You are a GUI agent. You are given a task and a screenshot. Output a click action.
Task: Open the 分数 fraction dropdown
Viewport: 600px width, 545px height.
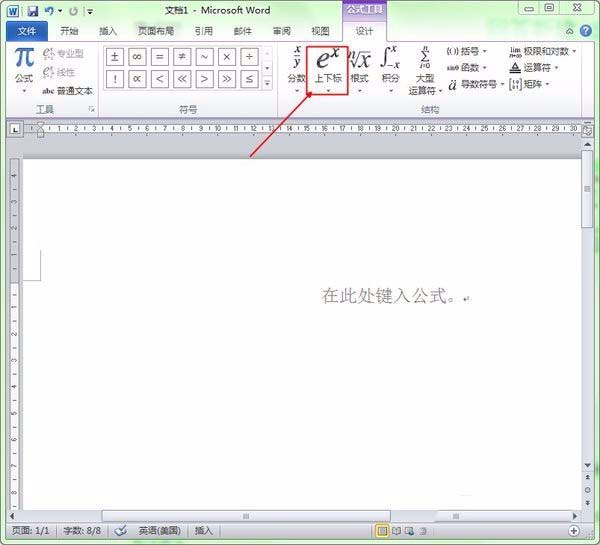297,70
